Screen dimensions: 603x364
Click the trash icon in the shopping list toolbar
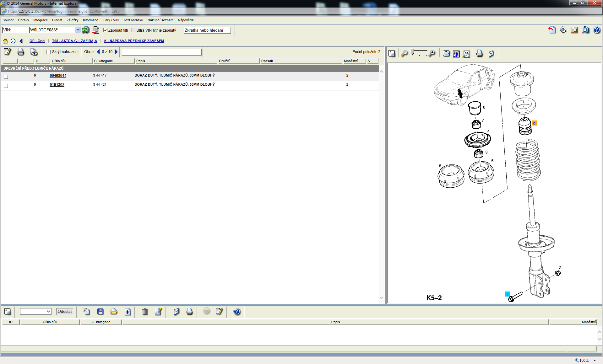click(x=145, y=312)
